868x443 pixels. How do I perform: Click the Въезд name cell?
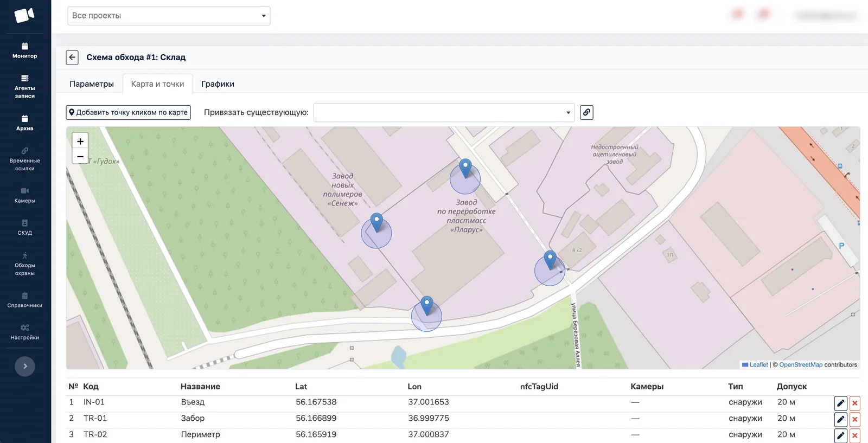[193, 402]
